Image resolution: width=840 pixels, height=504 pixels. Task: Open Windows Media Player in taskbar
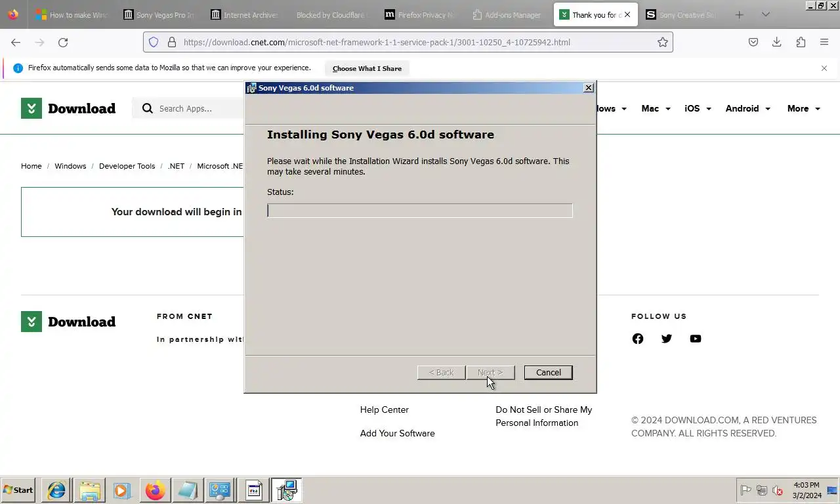pos(122,490)
